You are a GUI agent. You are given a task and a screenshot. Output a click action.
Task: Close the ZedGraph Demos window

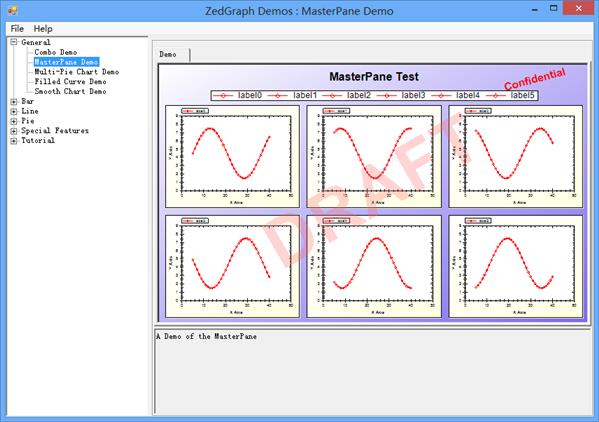579,8
